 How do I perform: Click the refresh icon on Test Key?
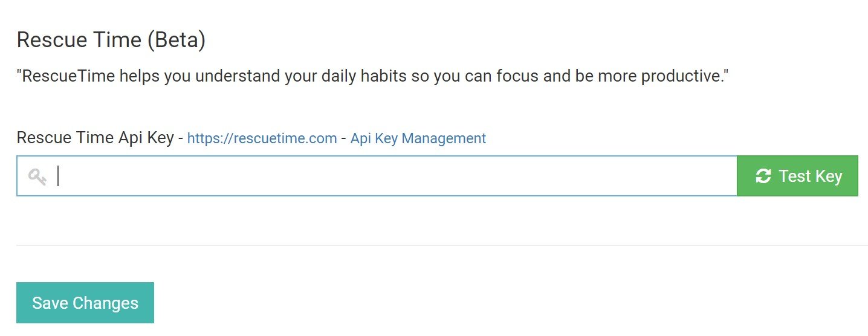(x=763, y=176)
